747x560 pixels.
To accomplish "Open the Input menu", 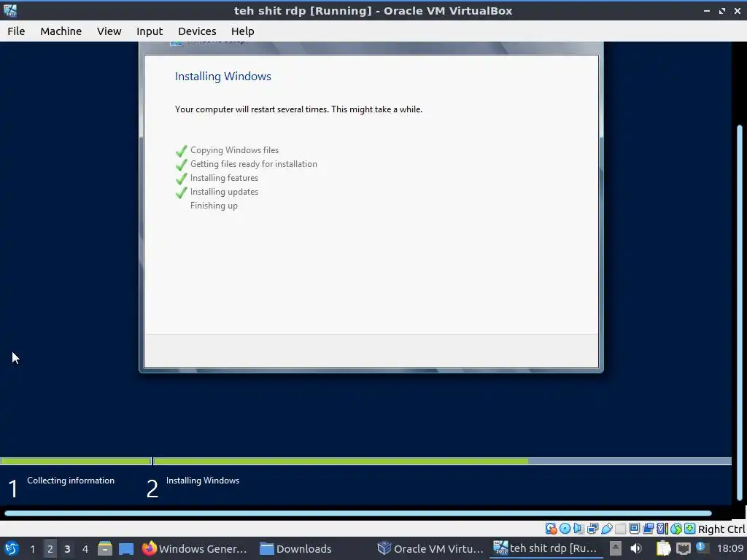I will [x=150, y=31].
